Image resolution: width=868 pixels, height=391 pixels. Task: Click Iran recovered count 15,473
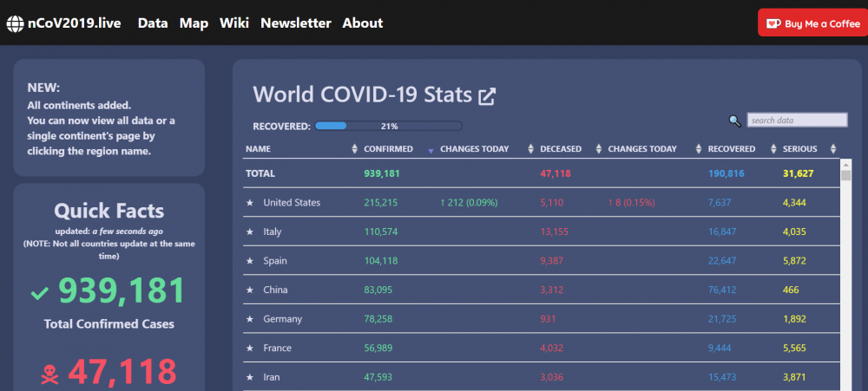pyautogui.click(x=722, y=378)
